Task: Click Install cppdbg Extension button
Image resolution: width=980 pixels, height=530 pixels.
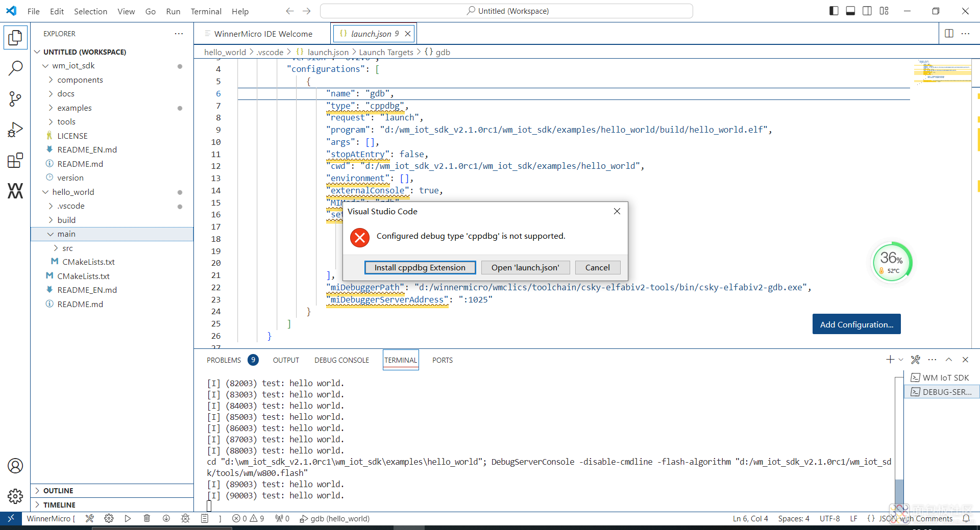Action: [420, 267]
